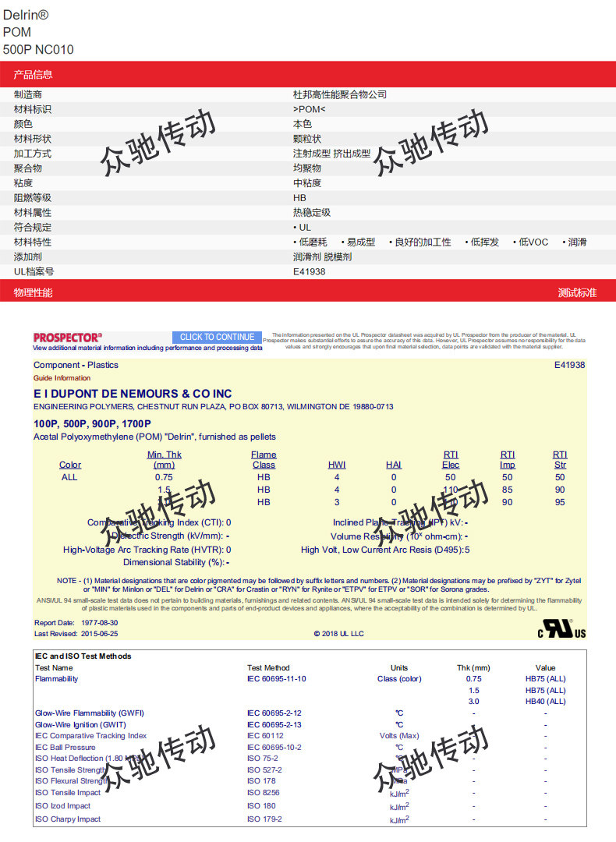Click the RTI Str header link
616x842 pixels.
pyautogui.click(x=560, y=460)
